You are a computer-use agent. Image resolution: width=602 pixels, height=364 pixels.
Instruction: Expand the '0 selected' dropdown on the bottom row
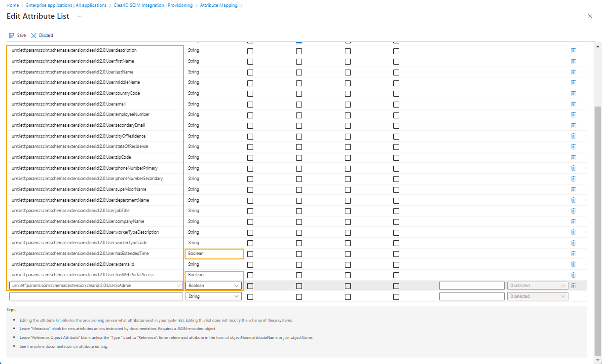(x=537, y=296)
